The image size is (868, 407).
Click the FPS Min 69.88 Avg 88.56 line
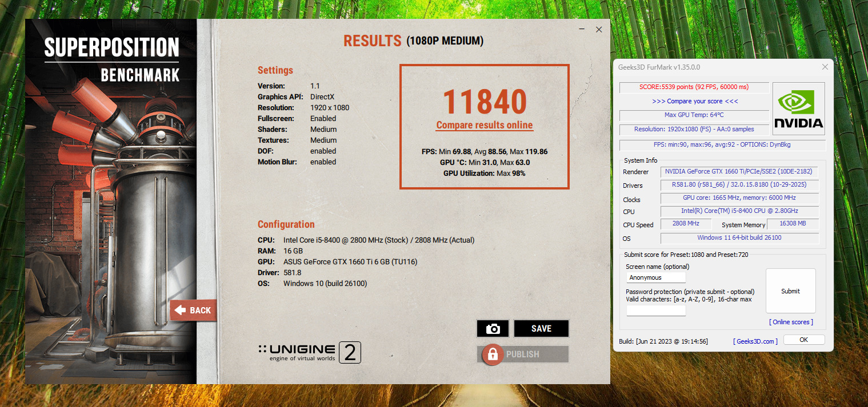click(485, 152)
